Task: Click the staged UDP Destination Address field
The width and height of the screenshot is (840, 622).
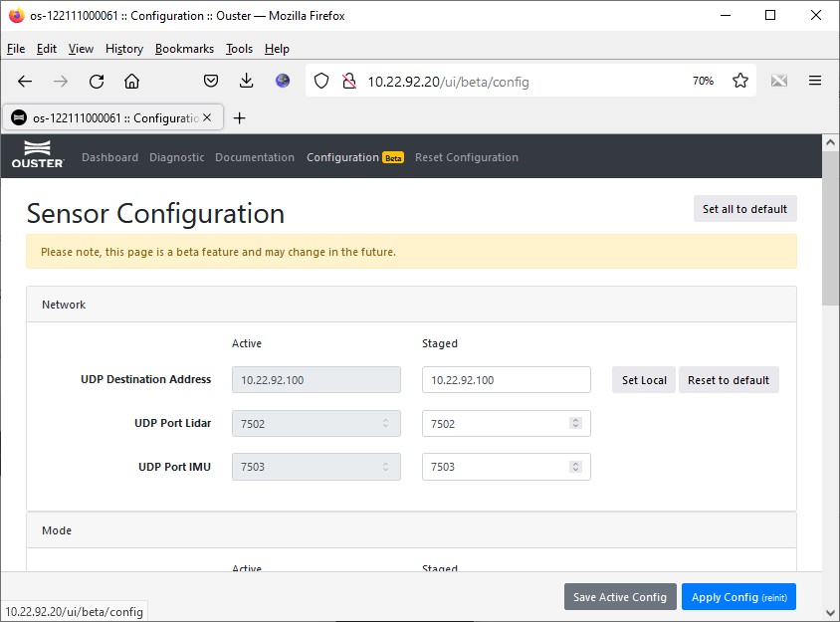Action: point(507,380)
